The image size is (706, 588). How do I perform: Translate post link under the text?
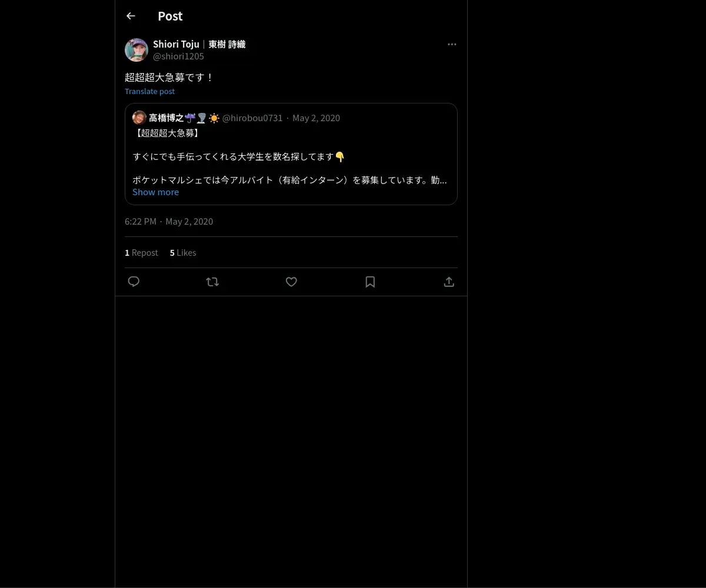149,91
